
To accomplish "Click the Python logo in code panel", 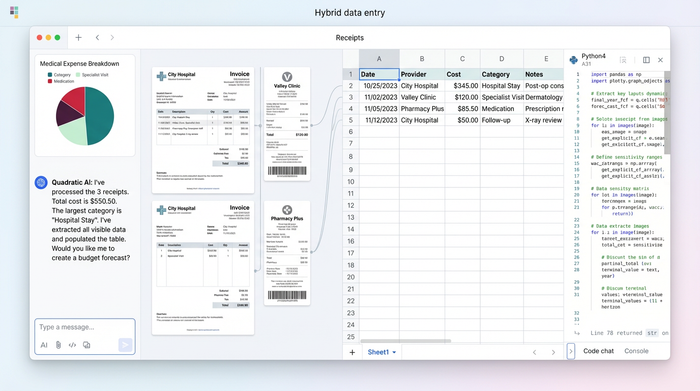I will (x=574, y=60).
